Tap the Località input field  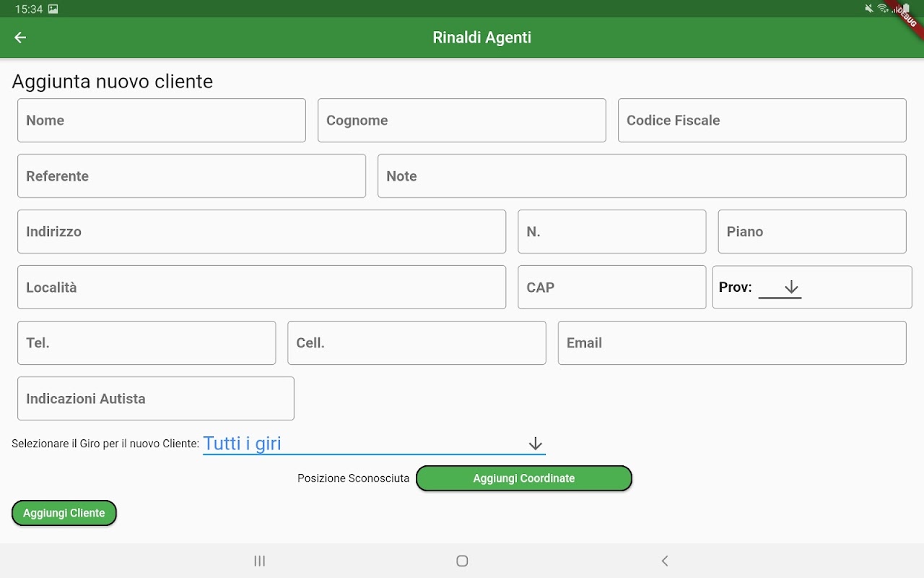(261, 288)
